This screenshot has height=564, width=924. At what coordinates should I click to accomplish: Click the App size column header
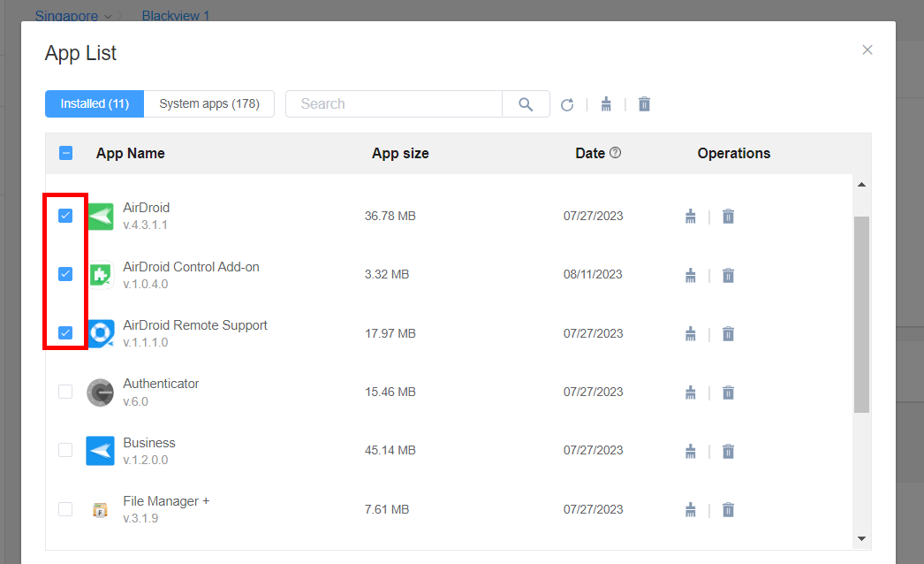(x=400, y=154)
